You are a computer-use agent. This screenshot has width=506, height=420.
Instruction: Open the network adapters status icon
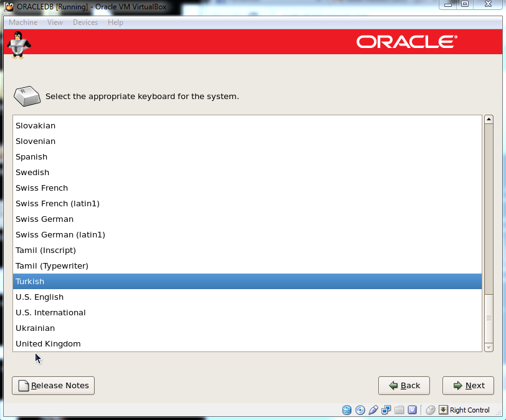click(386, 410)
